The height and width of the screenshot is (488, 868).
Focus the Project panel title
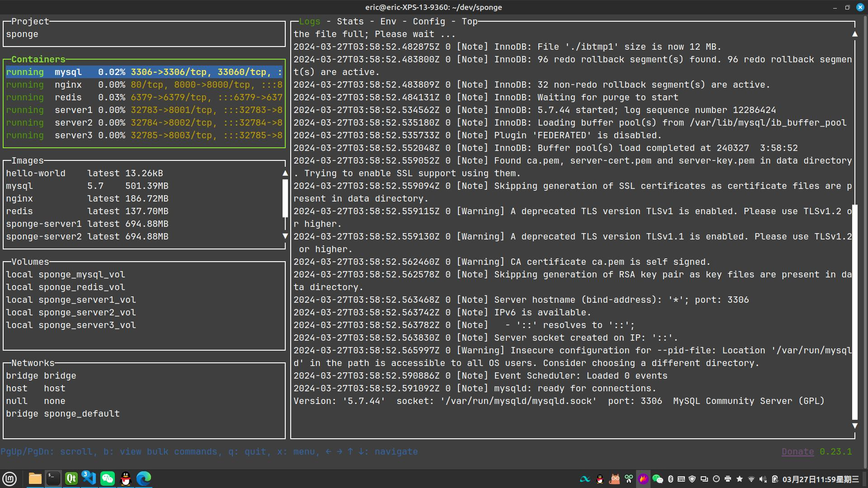click(30, 21)
